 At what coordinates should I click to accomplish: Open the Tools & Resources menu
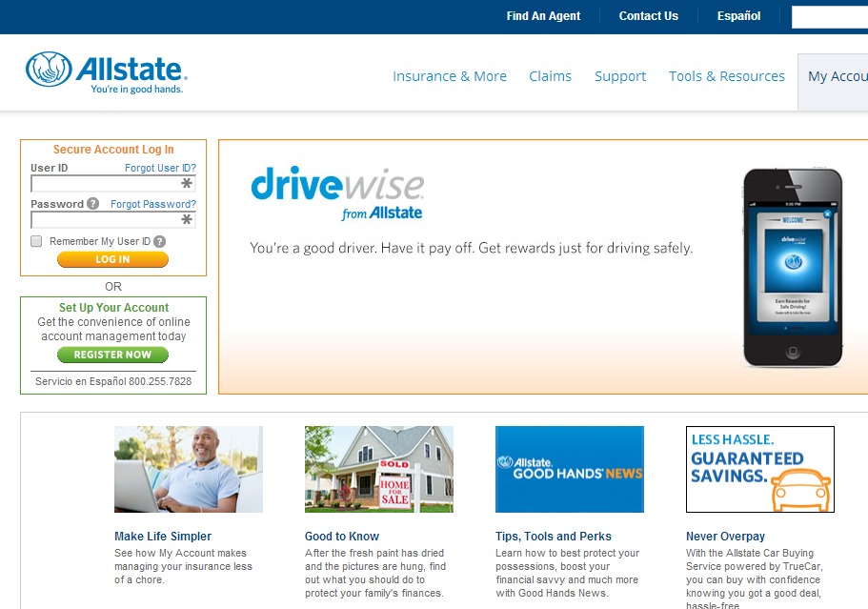(x=727, y=76)
